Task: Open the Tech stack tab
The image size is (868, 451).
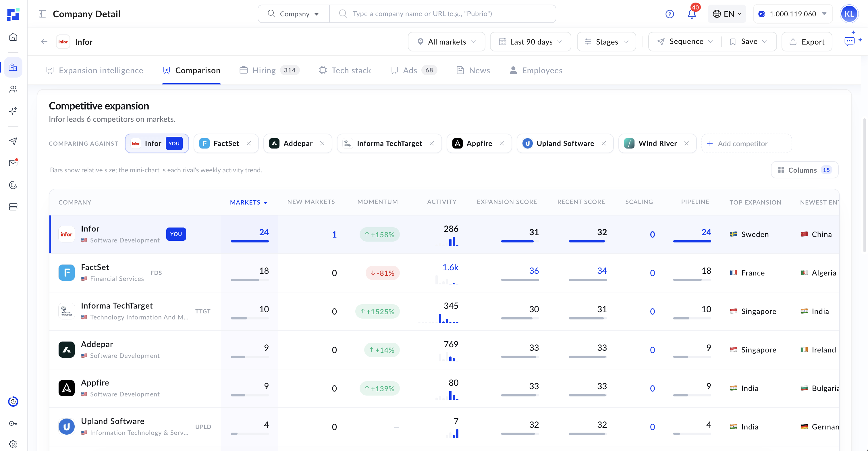Action: [x=345, y=70]
